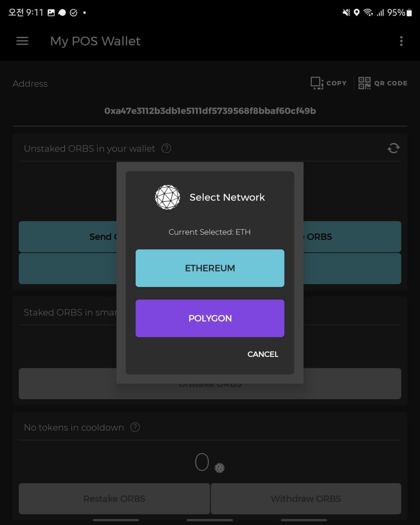420x525 pixels.
Task: Click the Restake ORBS button
Action: pyautogui.click(x=114, y=499)
